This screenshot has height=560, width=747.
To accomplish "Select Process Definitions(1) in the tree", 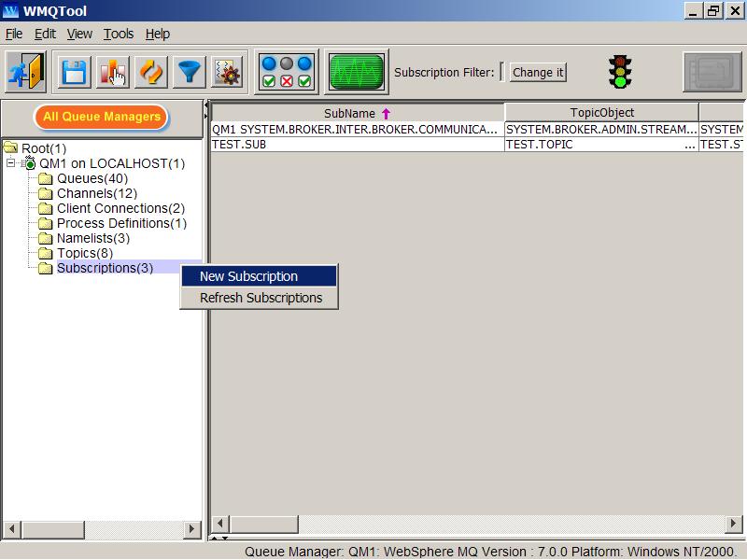I will coord(122,223).
